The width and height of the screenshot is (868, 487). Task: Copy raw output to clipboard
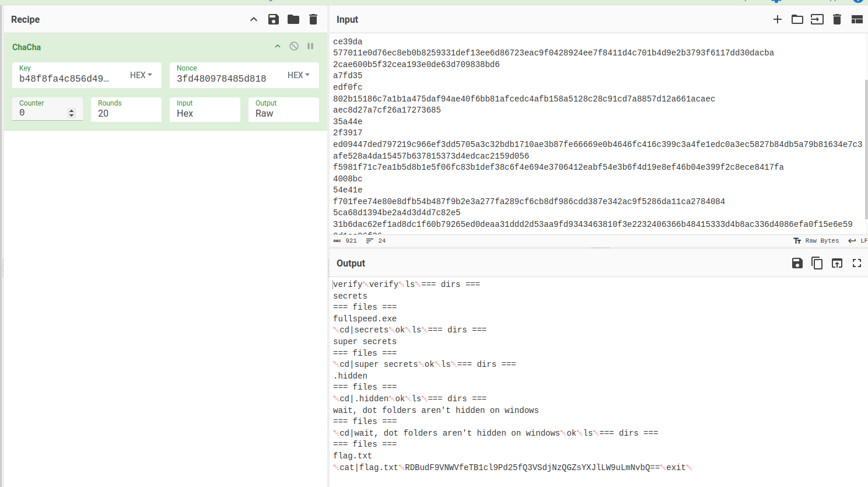point(817,263)
